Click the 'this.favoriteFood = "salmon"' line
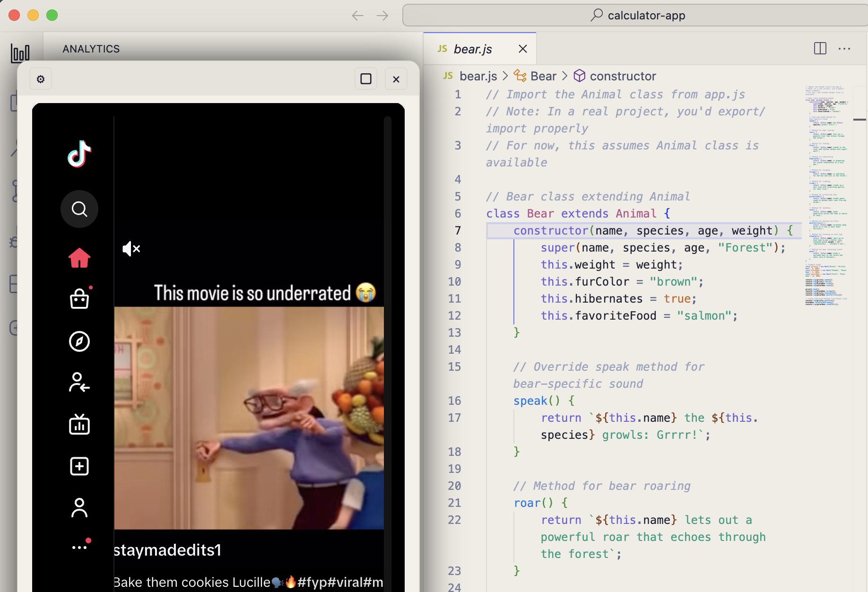The width and height of the screenshot is (868, 592). 639,316
